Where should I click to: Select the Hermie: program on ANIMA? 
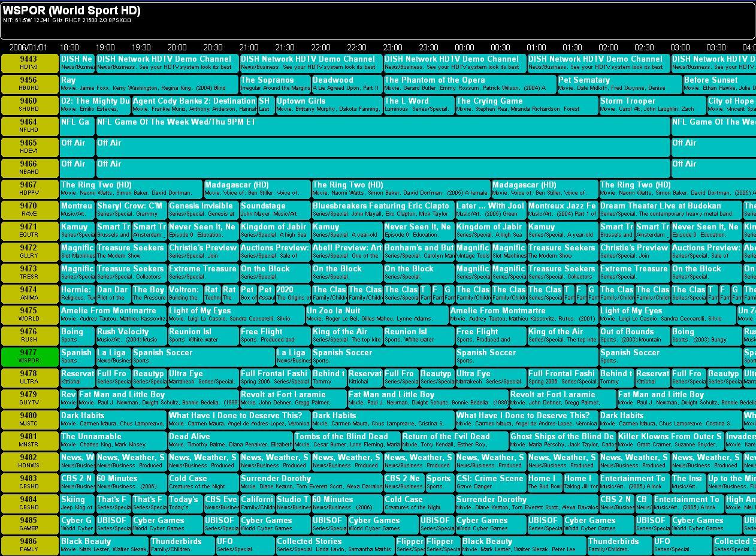77,294
